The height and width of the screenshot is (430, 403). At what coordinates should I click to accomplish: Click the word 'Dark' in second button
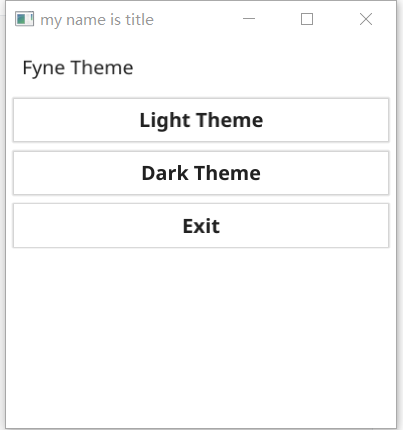pyautogui.click(x=165, y=173)
